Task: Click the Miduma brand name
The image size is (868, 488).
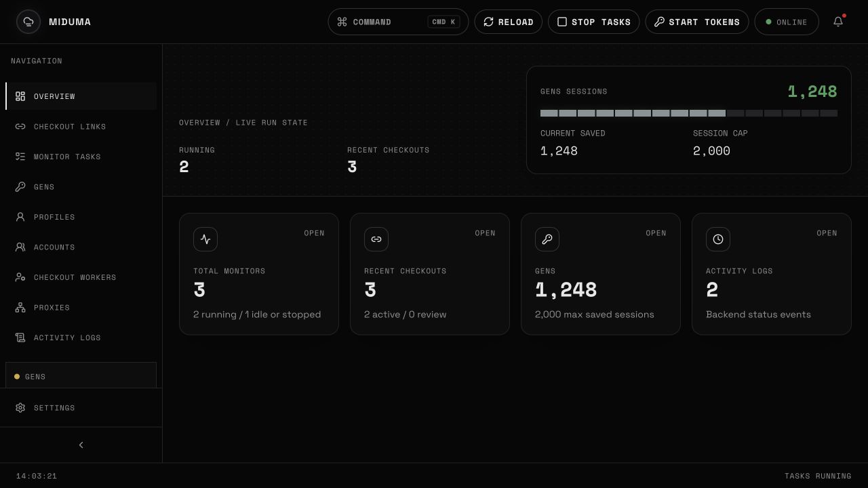Action: point(70,22)
